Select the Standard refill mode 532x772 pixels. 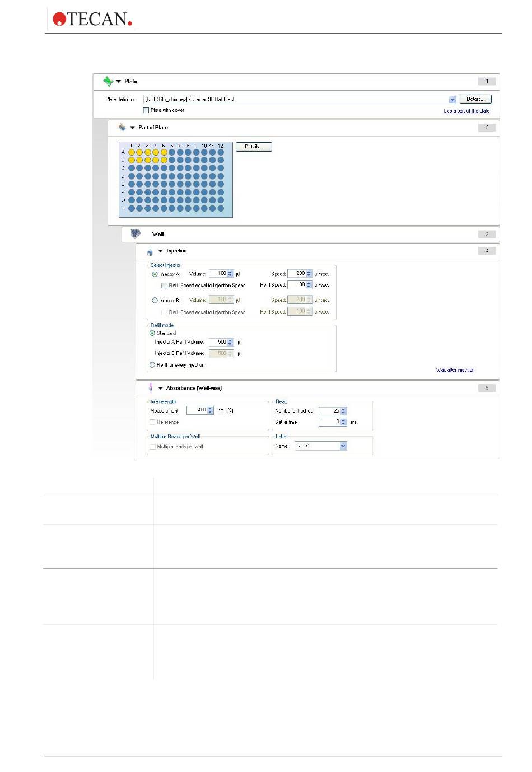click(x=152, y=333)
